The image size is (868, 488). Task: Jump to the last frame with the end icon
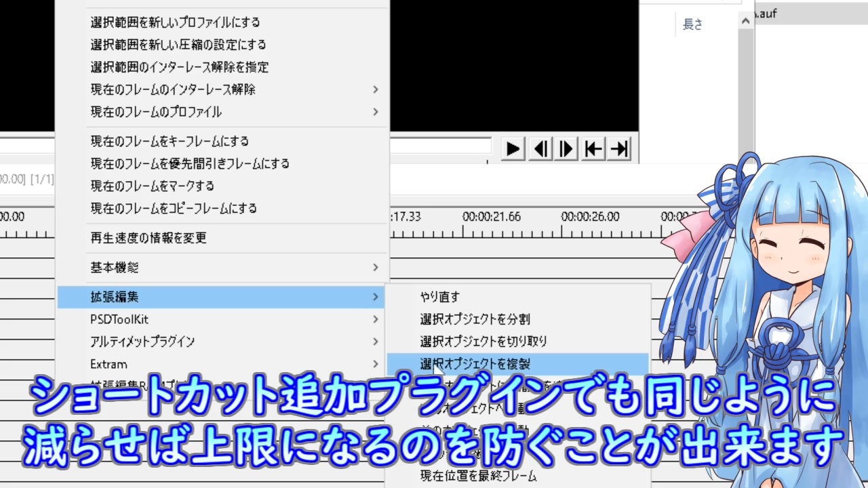[x=619, y=148]
